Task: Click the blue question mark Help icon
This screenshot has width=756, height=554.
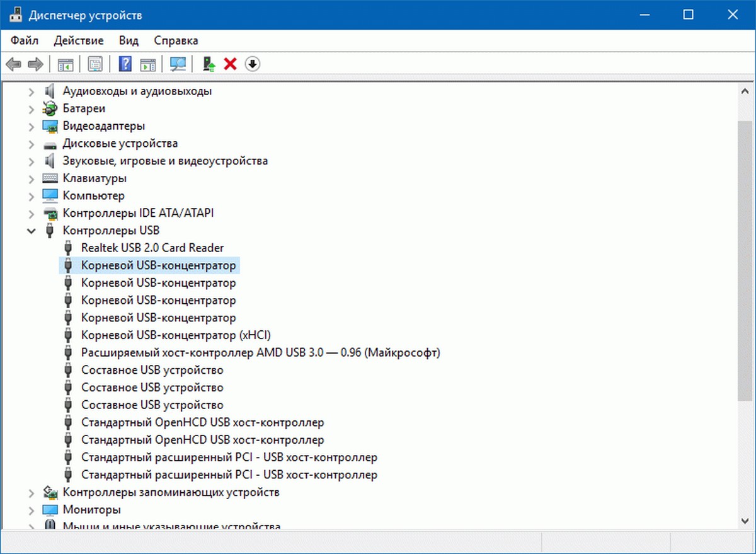Action: coord(125,64)
